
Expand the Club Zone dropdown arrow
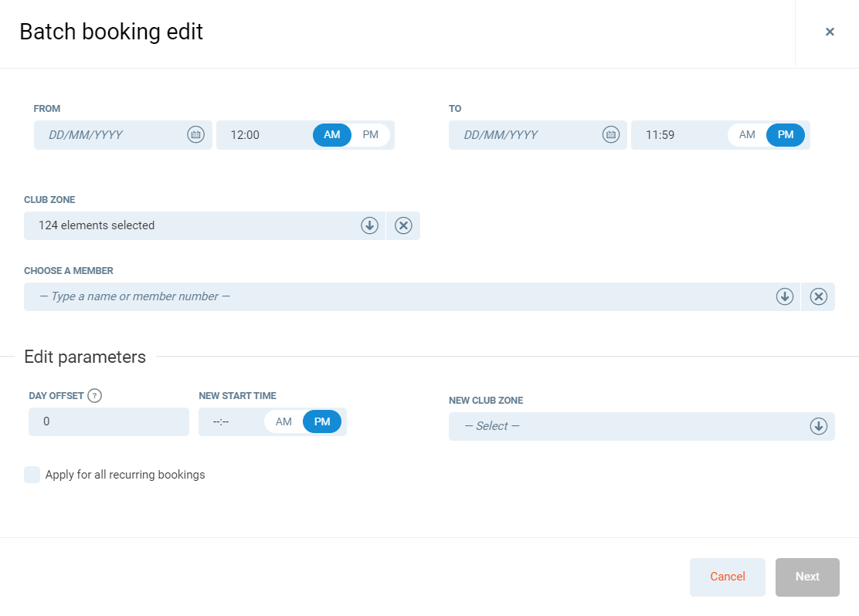[x=369, y=225]
